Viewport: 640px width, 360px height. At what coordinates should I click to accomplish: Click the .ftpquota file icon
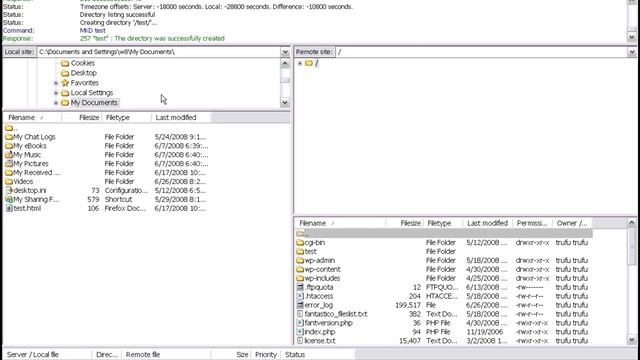(300, 287)
